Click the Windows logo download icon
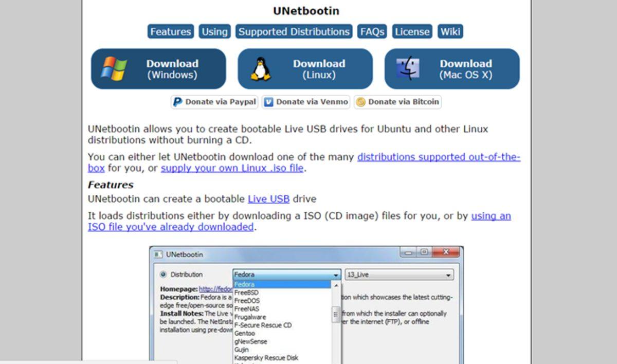 (114, 69)
